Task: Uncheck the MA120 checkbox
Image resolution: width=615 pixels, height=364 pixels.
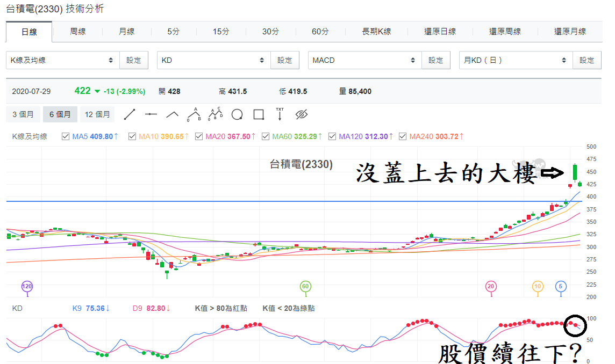Action: [x=332, y=136]
